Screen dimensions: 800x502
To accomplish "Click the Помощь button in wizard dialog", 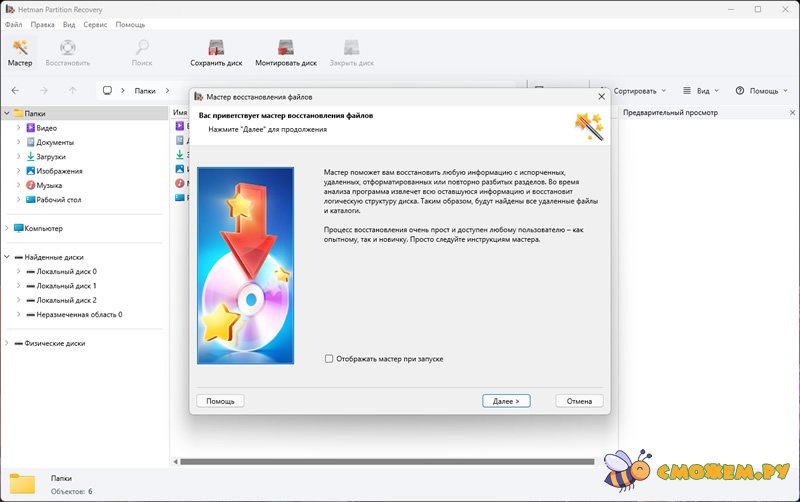I will coord(220,401).
